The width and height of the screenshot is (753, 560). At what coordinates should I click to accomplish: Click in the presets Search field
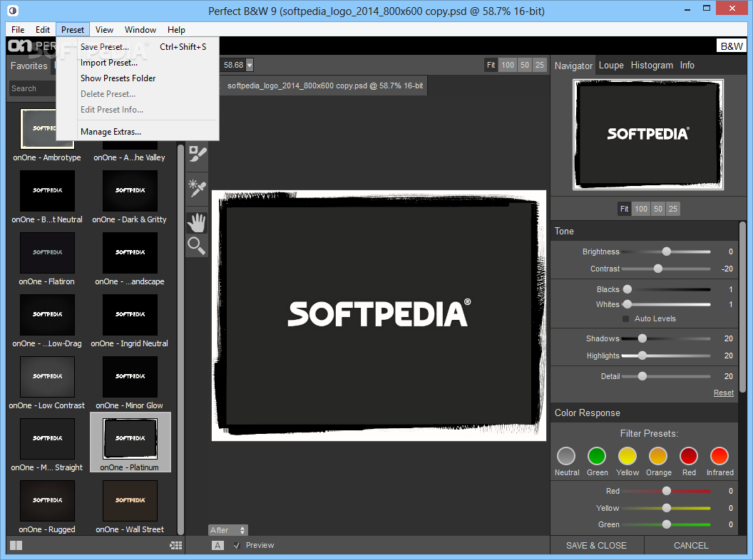[x=33, y=88]
